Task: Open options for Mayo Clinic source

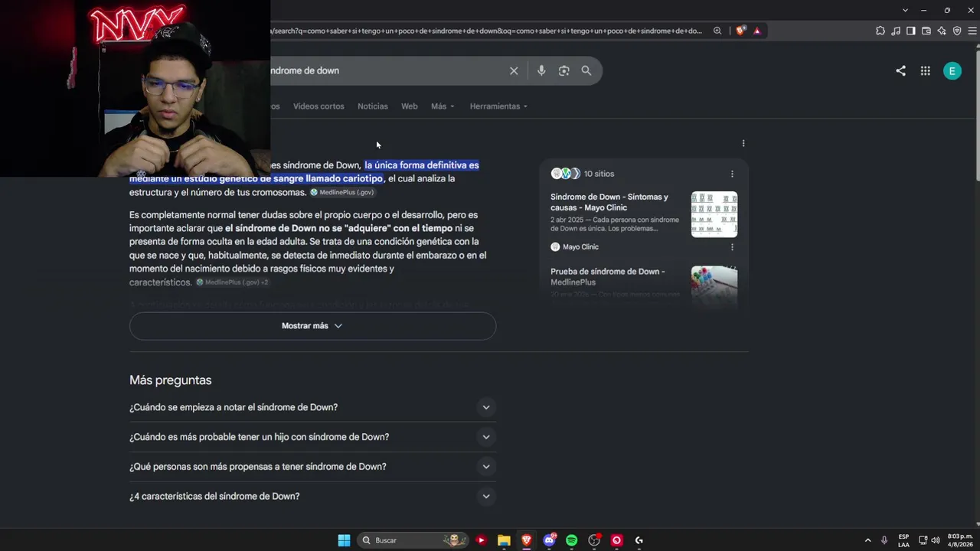Action: pyautogui.click(x=732, y=247)
